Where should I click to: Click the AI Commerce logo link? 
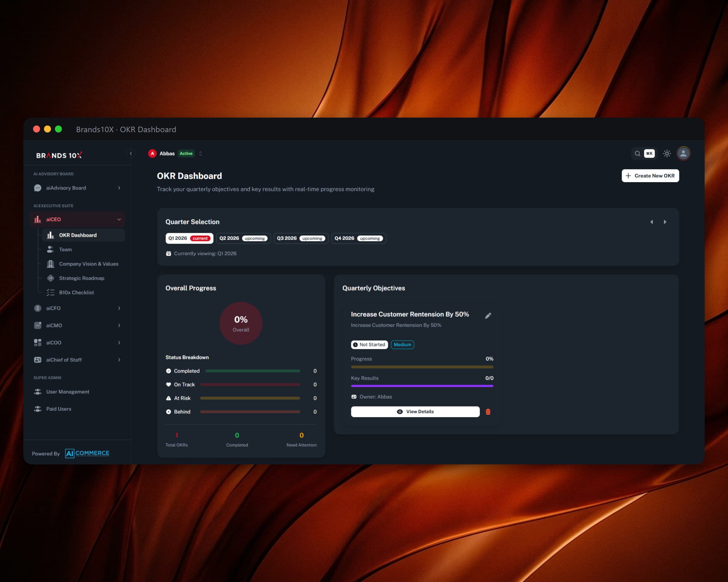coord(87,453)
